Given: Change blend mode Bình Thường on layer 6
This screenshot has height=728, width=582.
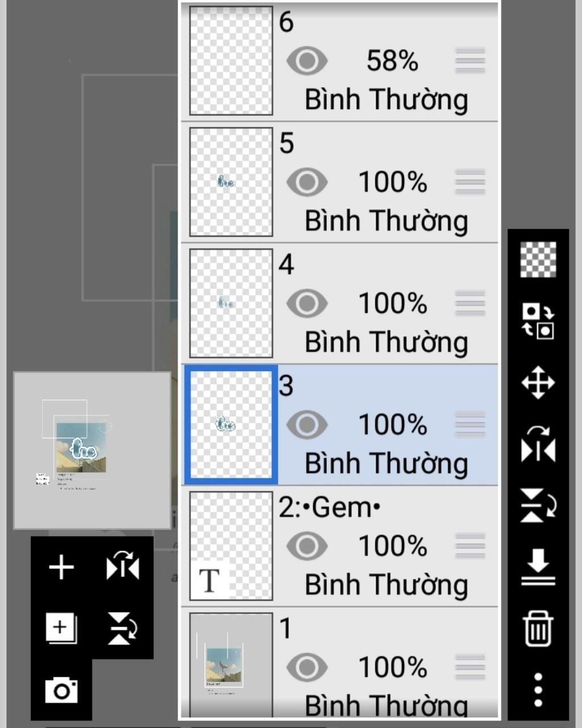Looking at the screenshot, I should click(x=386, y=100).
